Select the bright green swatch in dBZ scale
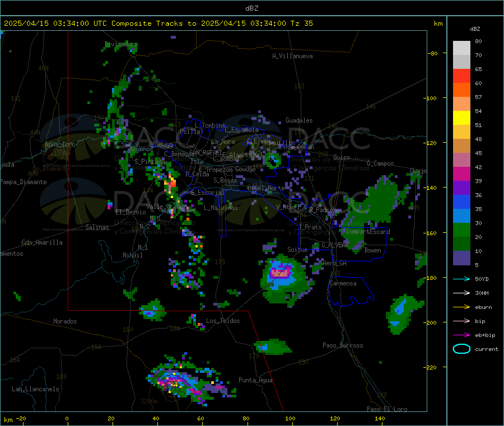Image resolution: width=504 pixels, height=426 pixels. (x=461, y=230)
